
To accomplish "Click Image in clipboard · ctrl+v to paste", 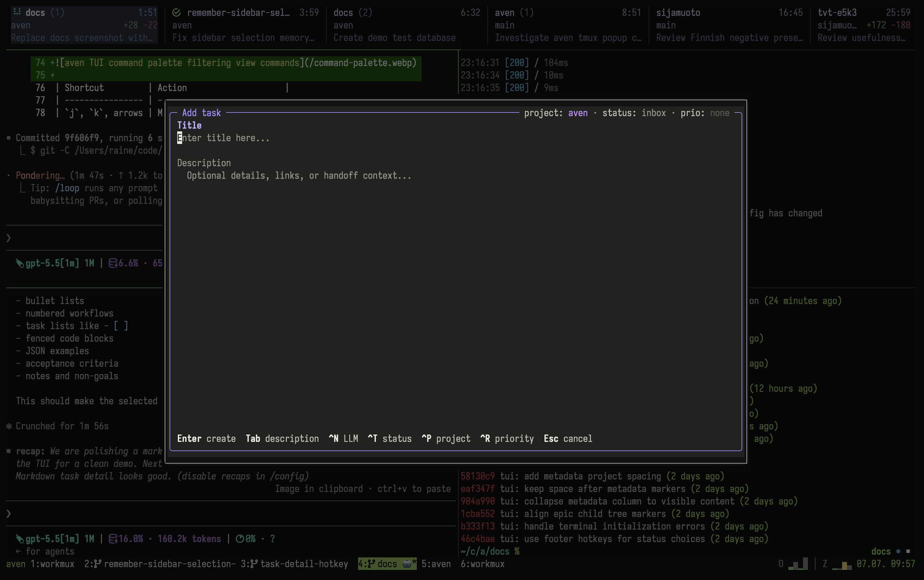I will point(362,489).
